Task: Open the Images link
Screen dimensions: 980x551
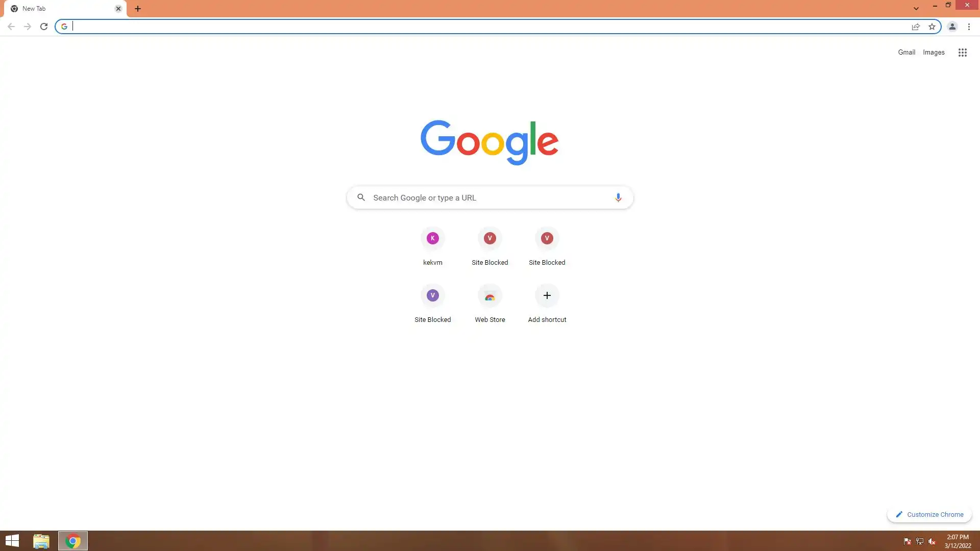Action: pos(934,53)
